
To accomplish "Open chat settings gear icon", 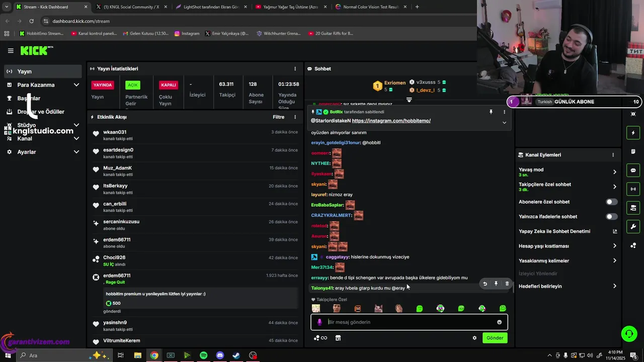I will click(x=474, y=338).
